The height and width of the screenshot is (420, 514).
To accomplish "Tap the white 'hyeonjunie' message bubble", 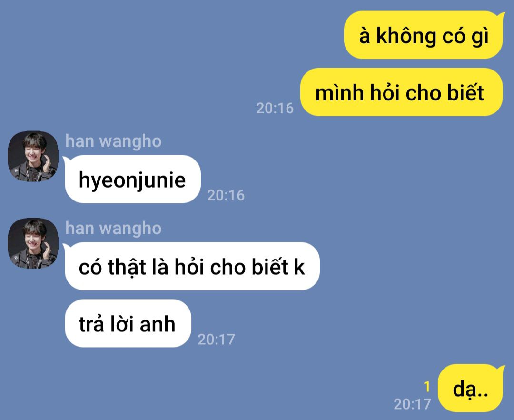I will (x=132, y=179).
